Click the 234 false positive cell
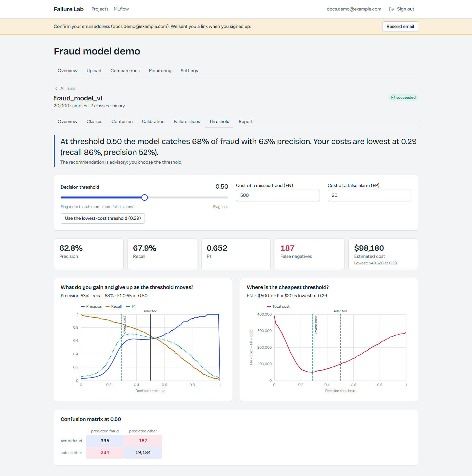 (x=105, y=453)
